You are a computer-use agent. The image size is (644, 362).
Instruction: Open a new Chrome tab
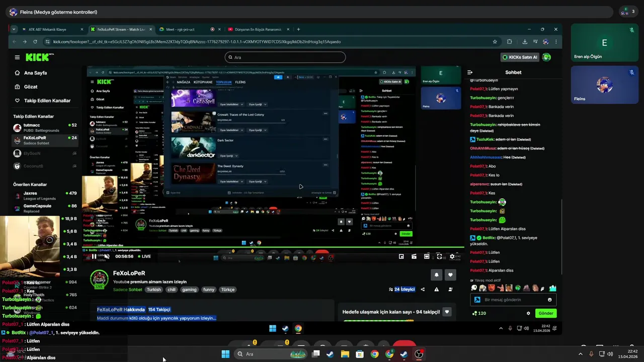[298, 30]
